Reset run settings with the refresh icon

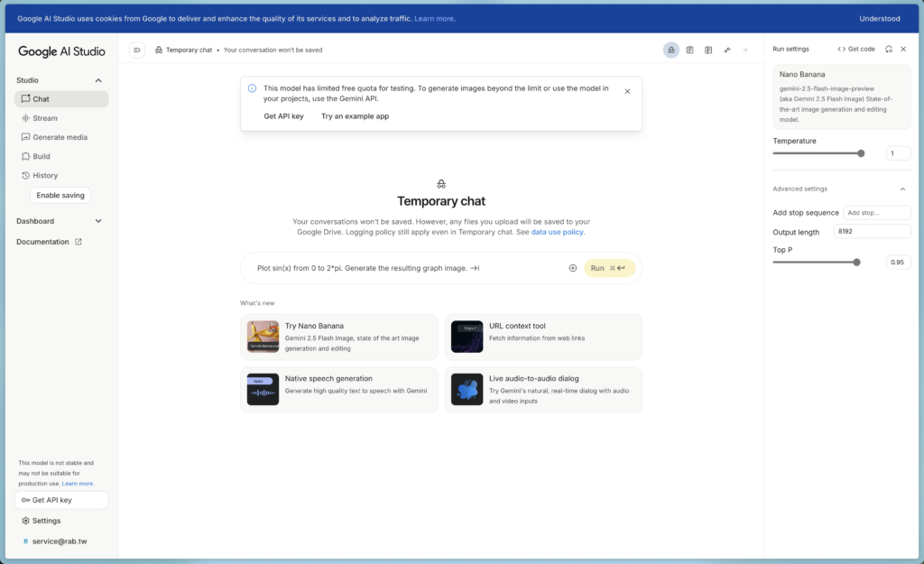(889, 49)
